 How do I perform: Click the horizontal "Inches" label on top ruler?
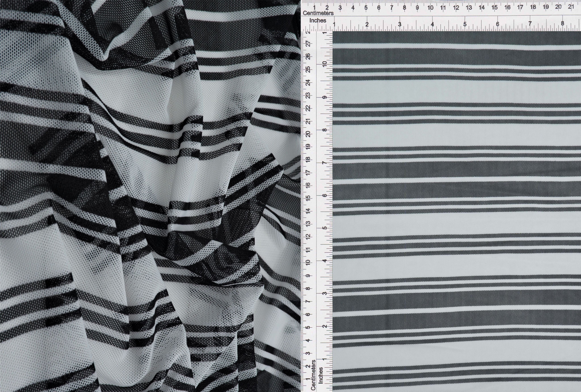[318, 21]
